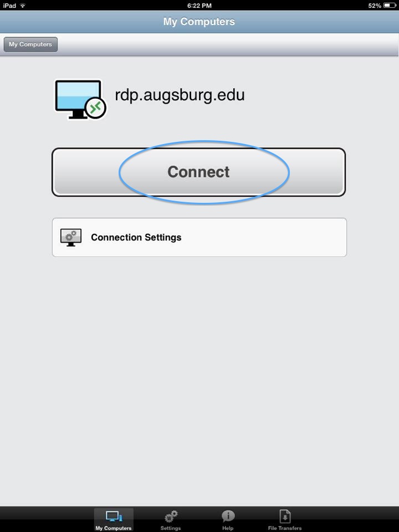Open the Connection Settings row
This screenshot has height=532, width=399.
pos(199,238)
